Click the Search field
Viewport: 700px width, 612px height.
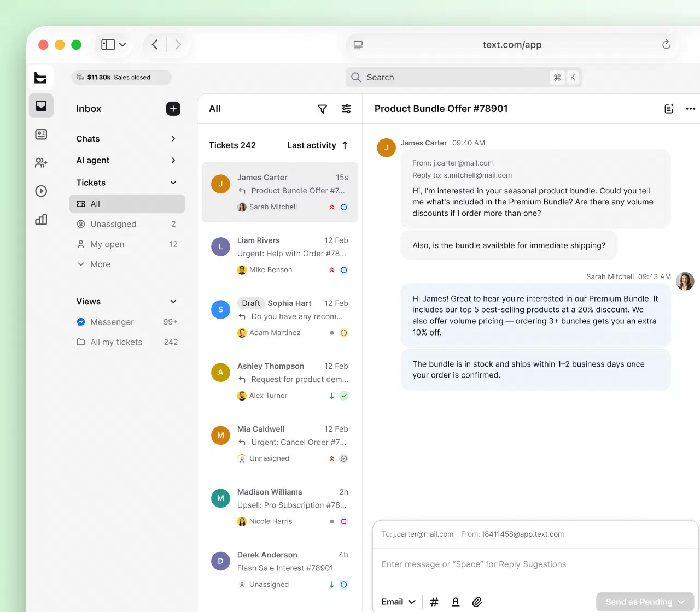(x=463, y=77)
